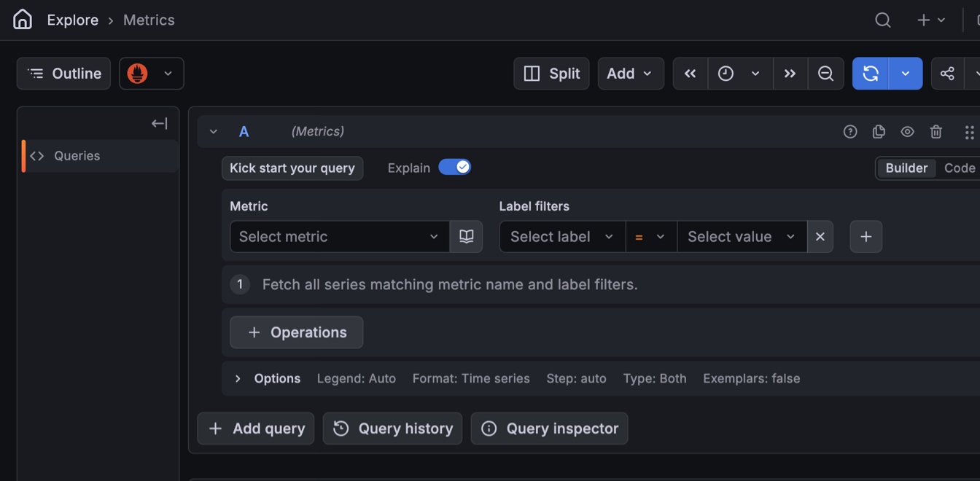
Task: Expand the time range dropdown chevron
Action: [x=755, y=74]
